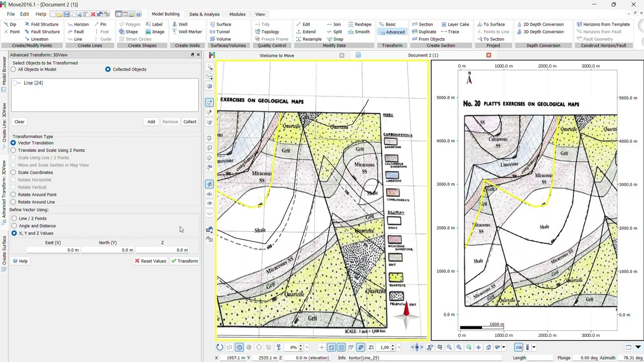This screenshot has height=362, width=644.
Task: Add a Well Marker
Action: click(187, 32)
